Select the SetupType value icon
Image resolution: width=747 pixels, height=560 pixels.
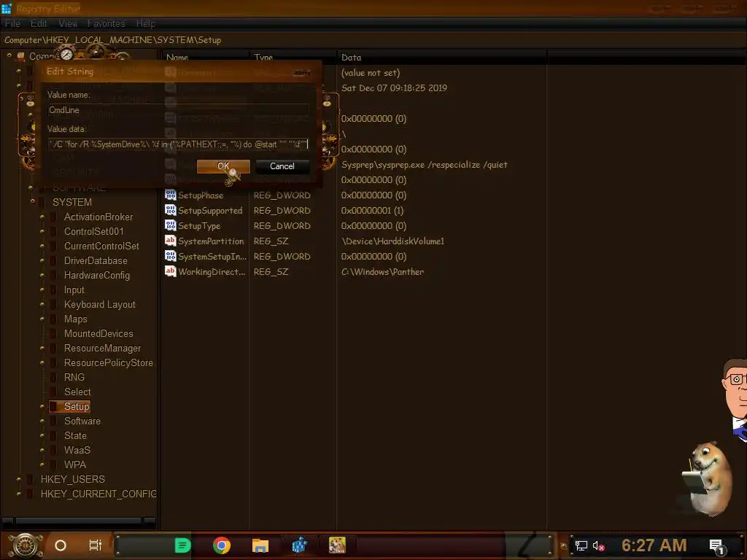pyautogui.click(x=170, y=225)
